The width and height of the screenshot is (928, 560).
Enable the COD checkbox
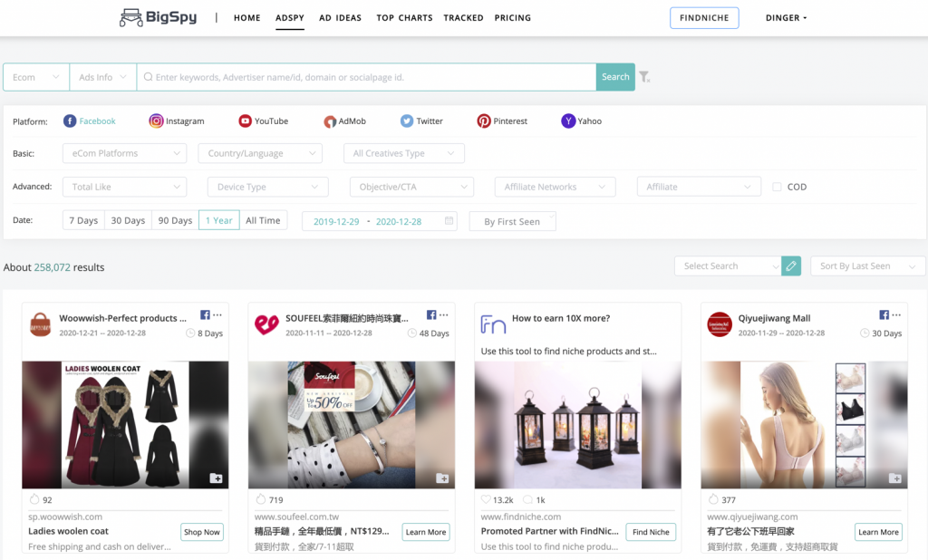(777, 187)
